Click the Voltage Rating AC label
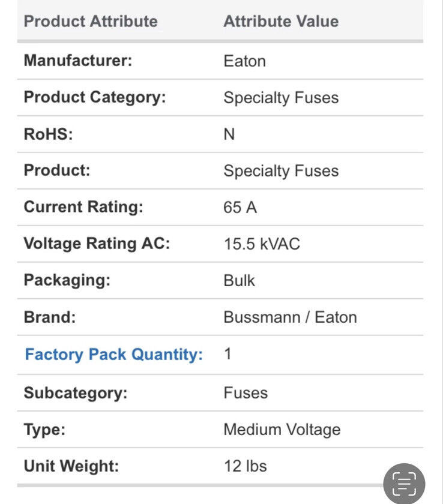Image resolution: width=443 pixels, height=504 pixels. 97,244
